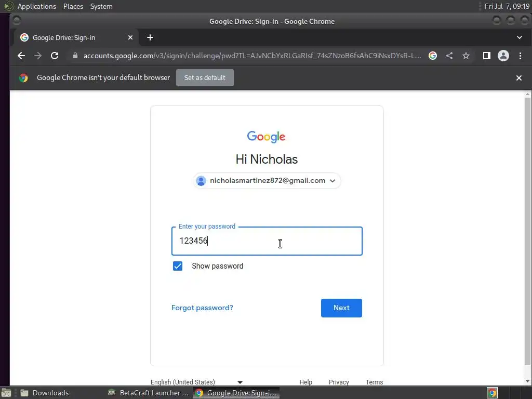Switch to Downloads window in taskbar
This screenshot has height=399, width=532.
pyautogui.click(x=50, y=393)
